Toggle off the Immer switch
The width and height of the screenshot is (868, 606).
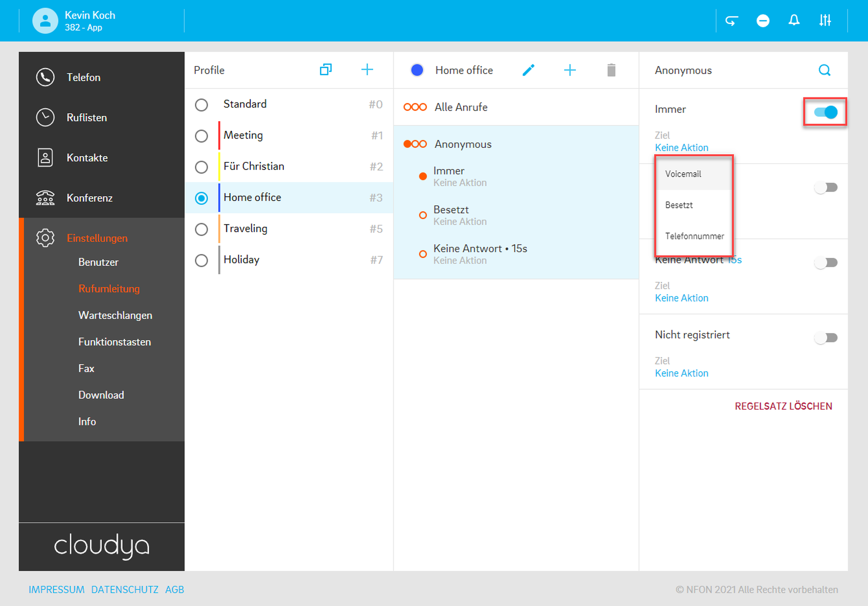(825, 112)
